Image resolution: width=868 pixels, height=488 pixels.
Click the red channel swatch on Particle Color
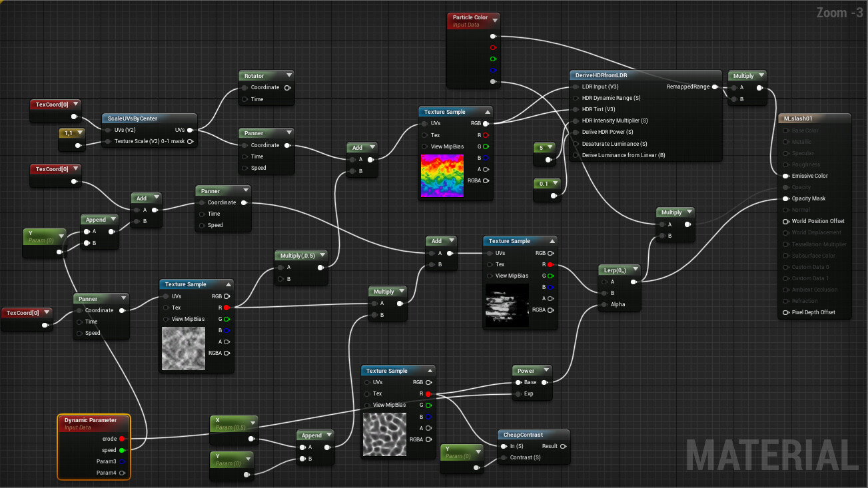point(492,47)
